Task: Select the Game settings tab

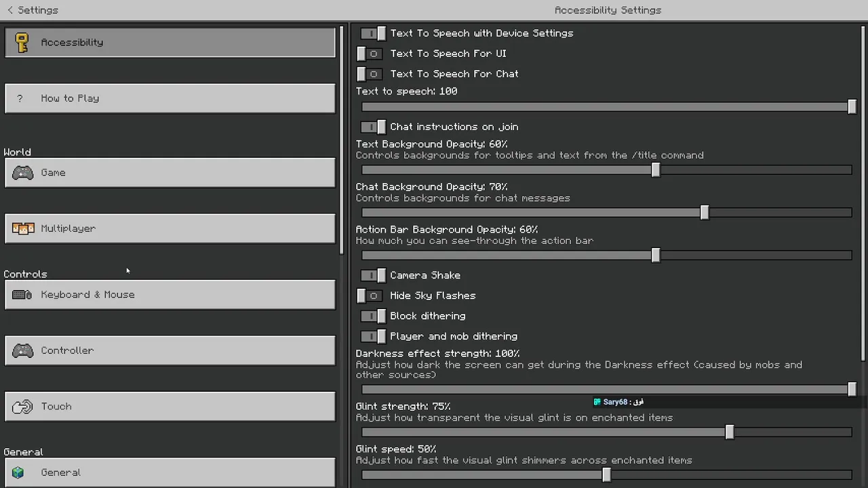Action: point(170,173)
